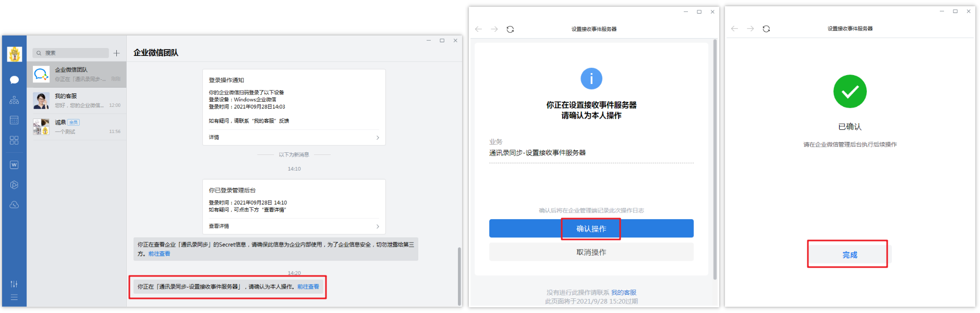Open the Meeting play icon in sidebar
Screen dimensions: 980x313
(14, 185)
